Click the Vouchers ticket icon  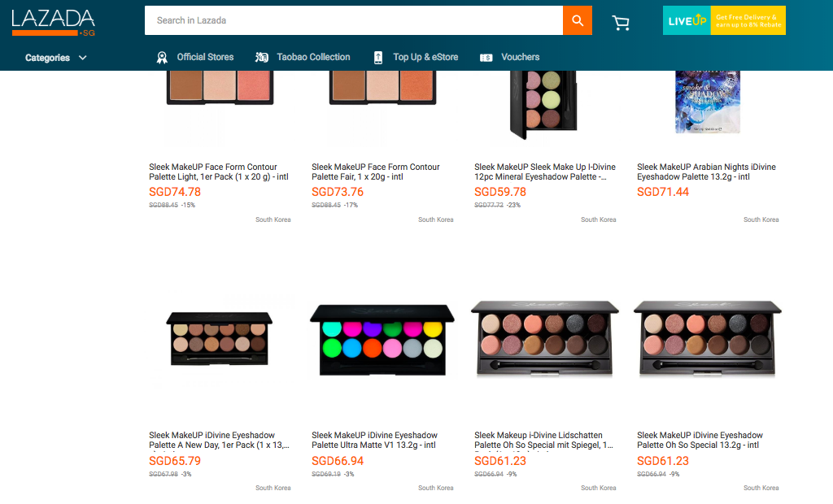(486, 58)
